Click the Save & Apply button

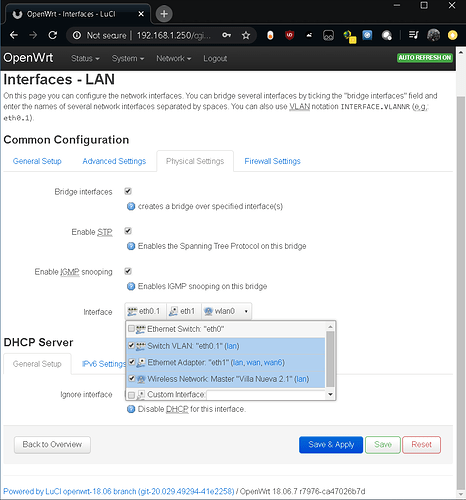[x=331, y=445]
